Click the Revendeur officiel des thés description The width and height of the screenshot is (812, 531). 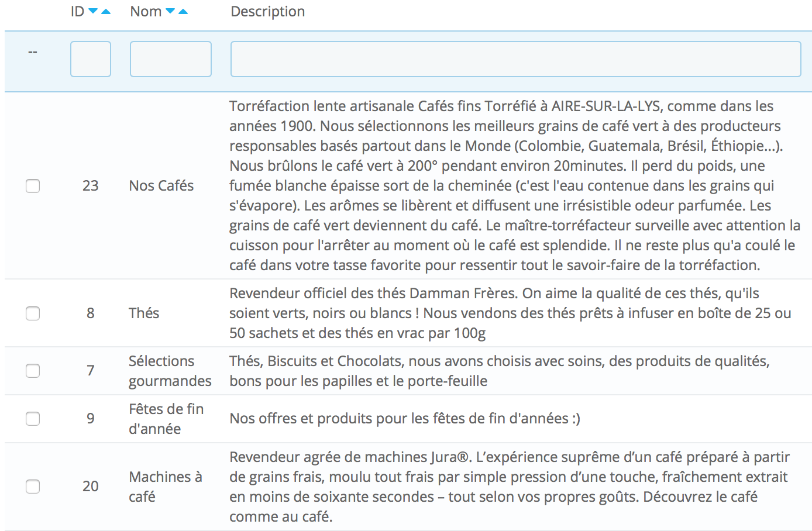pyautogui.click(x=510, y=313)
